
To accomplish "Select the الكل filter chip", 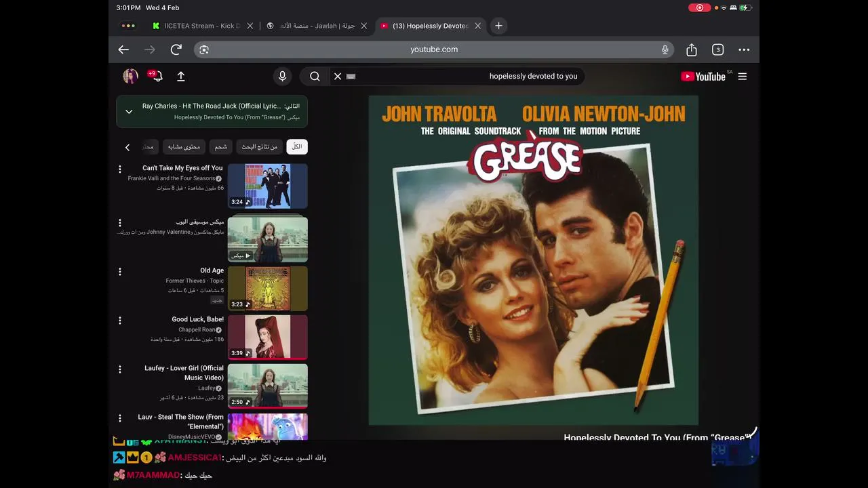I will pyautogui.click(x=297, y=147).
